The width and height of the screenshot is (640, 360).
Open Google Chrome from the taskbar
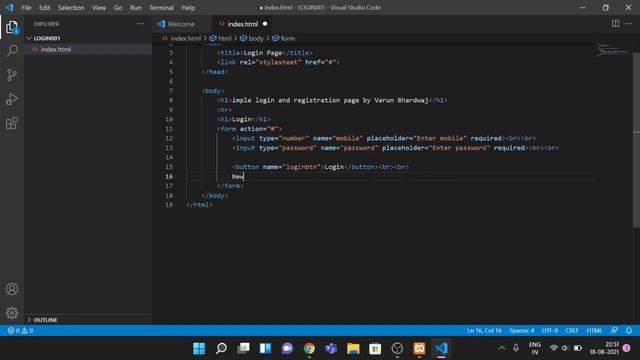point(309,349)
